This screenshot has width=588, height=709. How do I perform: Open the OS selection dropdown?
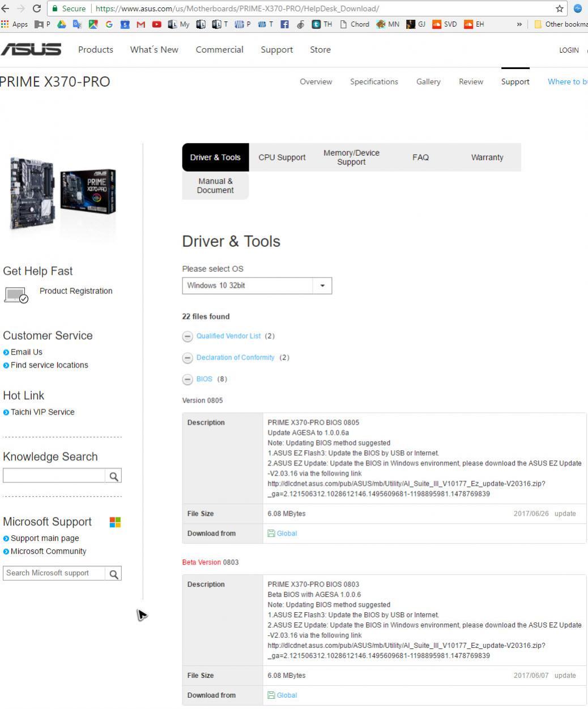pos(257,285)
